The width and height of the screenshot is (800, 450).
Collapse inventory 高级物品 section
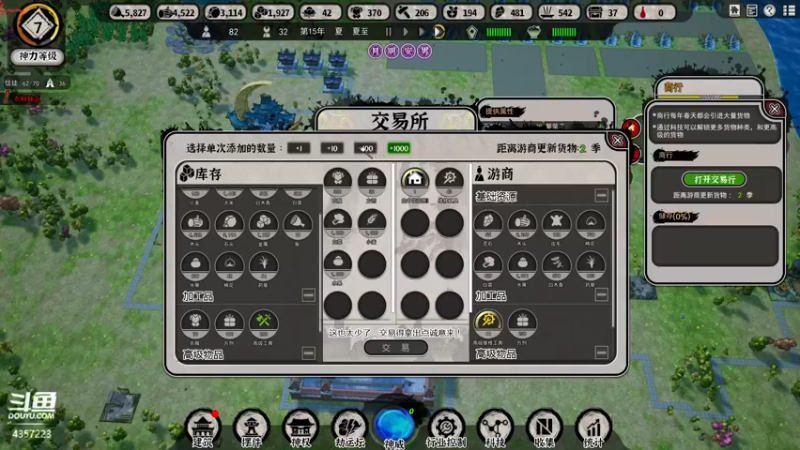pos(308,353)
